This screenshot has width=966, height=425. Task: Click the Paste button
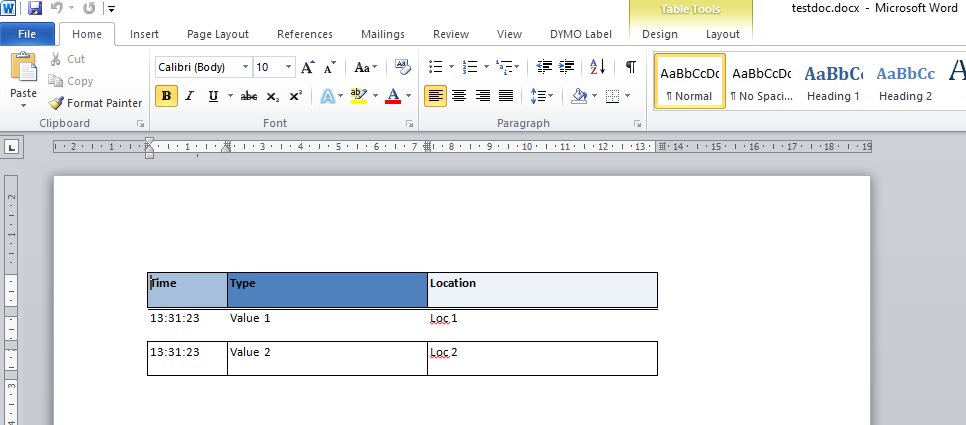coord(23,80)
